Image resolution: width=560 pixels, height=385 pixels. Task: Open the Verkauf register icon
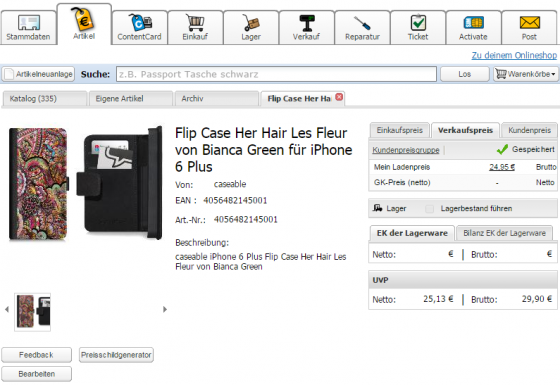pyautogui.click(x=306, y=22)
